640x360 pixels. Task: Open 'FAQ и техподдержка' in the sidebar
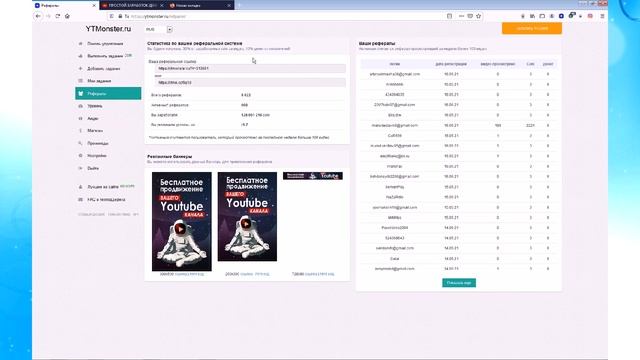tap(106, 200)
